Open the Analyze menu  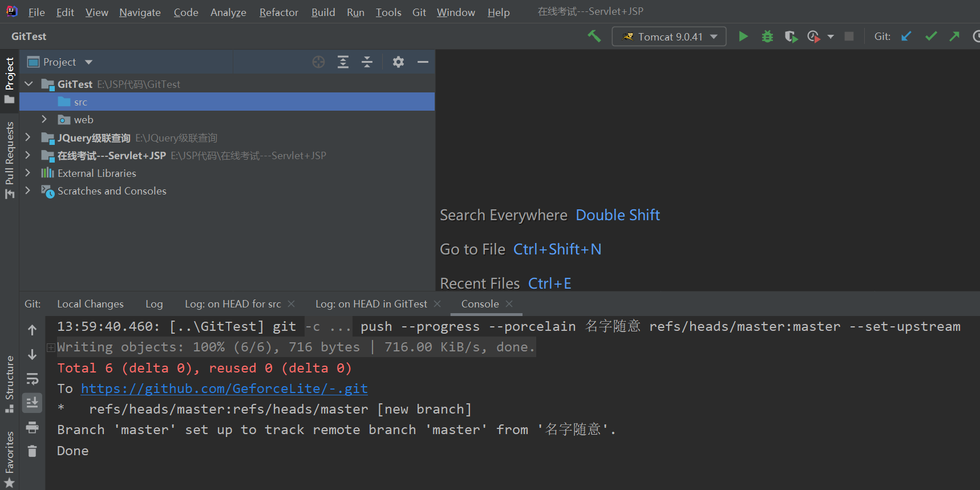click(x=228, y=13)
